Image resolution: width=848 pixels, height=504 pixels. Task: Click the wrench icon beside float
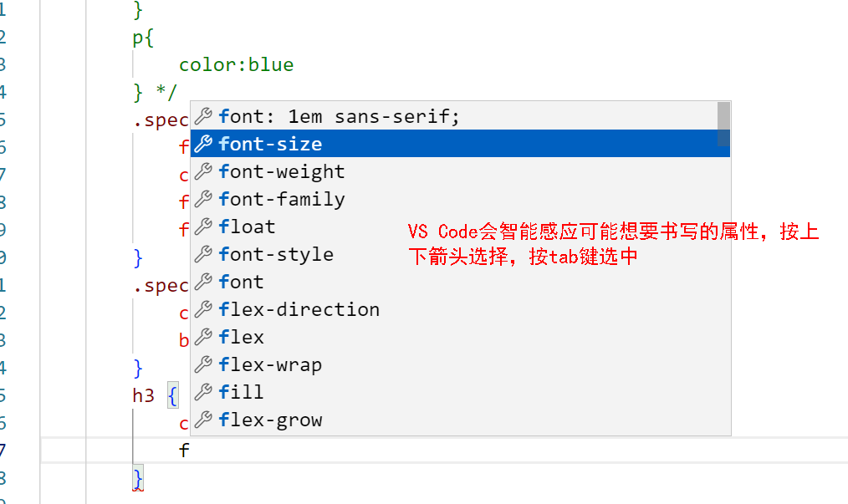coord(202,227)
